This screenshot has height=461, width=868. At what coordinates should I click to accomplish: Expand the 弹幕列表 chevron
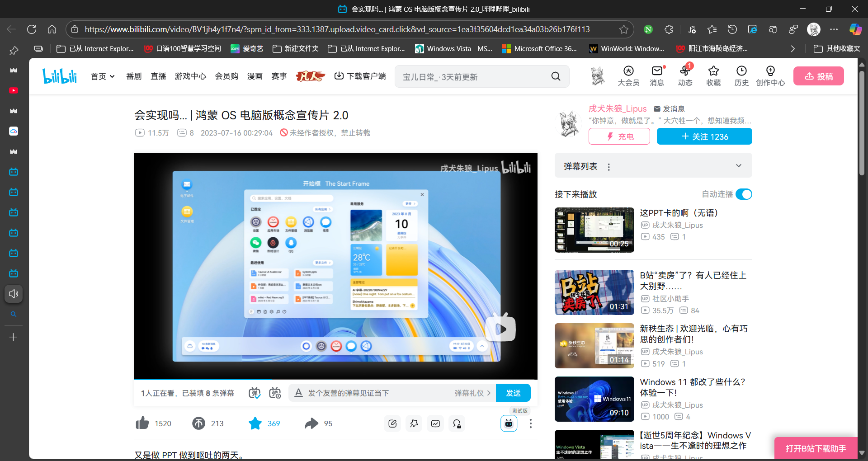tap(739, 165)
